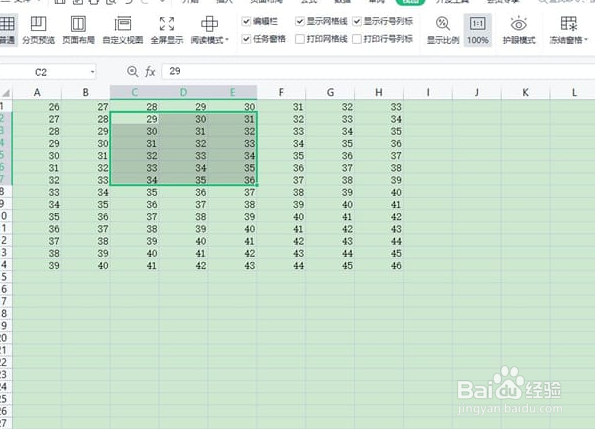Select column A header

(37, 92)
